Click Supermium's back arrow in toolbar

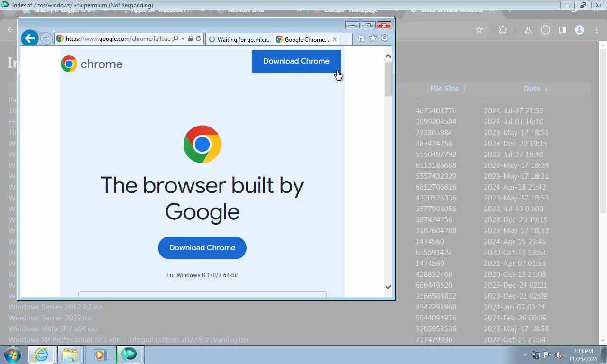pyautogui.click(x=10, y=30)
